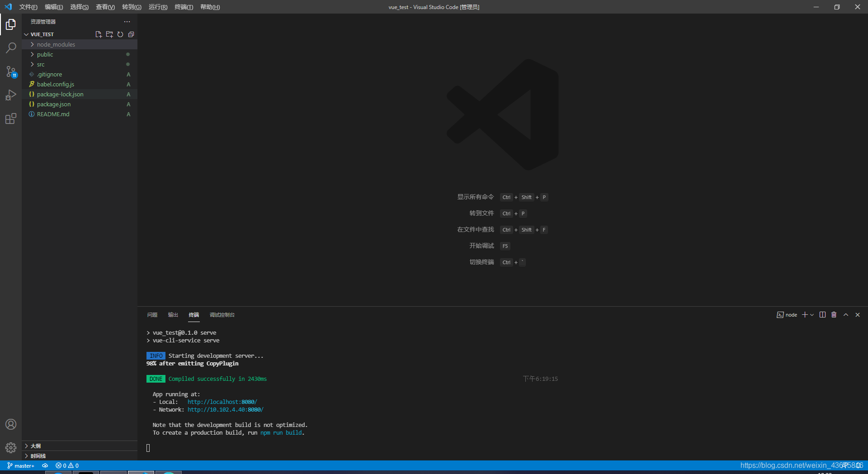
Task: Open the Manage gear settings icon
Action: pyautogui.click(x=11, y=448)
